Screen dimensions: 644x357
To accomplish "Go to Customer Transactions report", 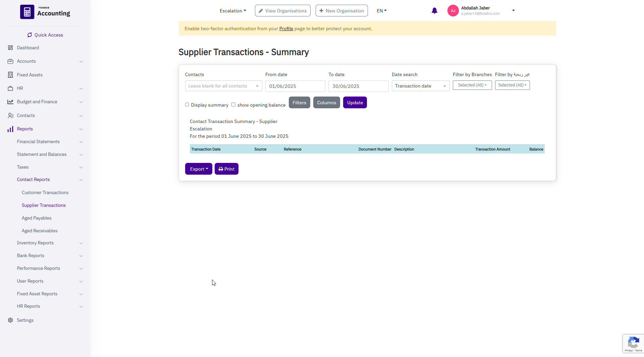I will (x=45, y=192).
